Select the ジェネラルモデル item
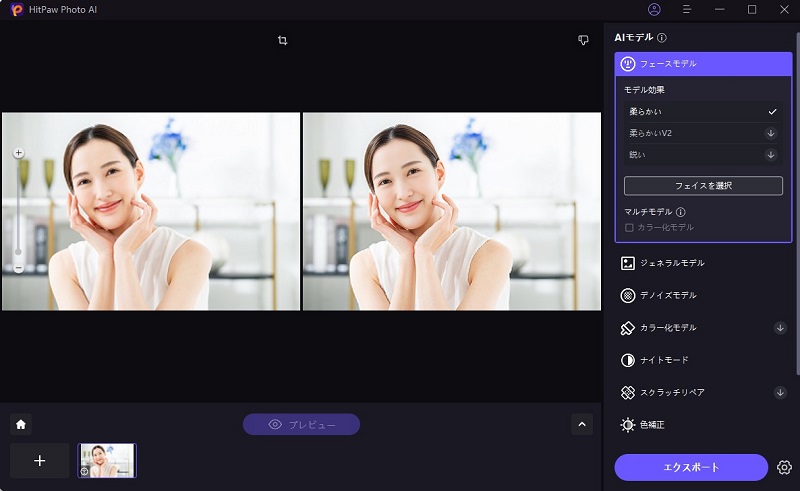This screenshot has height=491, width=800. (672, 263)
